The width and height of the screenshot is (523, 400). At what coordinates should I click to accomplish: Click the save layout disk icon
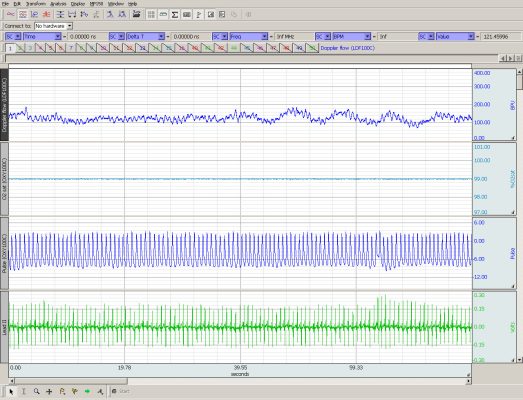coord(222,14)
